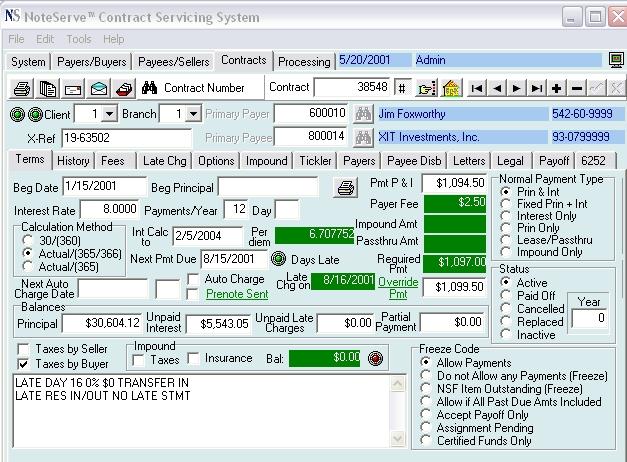The width and height of the screenshot is (627, 462).
Task: Open the Impound tab
Action: (266, 161)
